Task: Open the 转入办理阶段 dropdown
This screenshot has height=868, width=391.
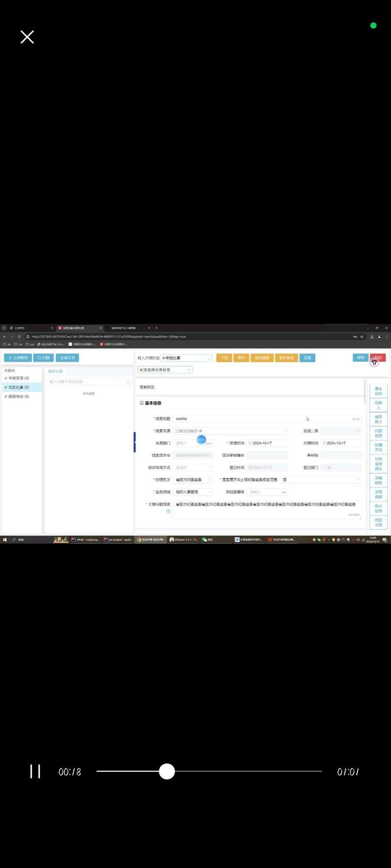Action: (186, 358)
